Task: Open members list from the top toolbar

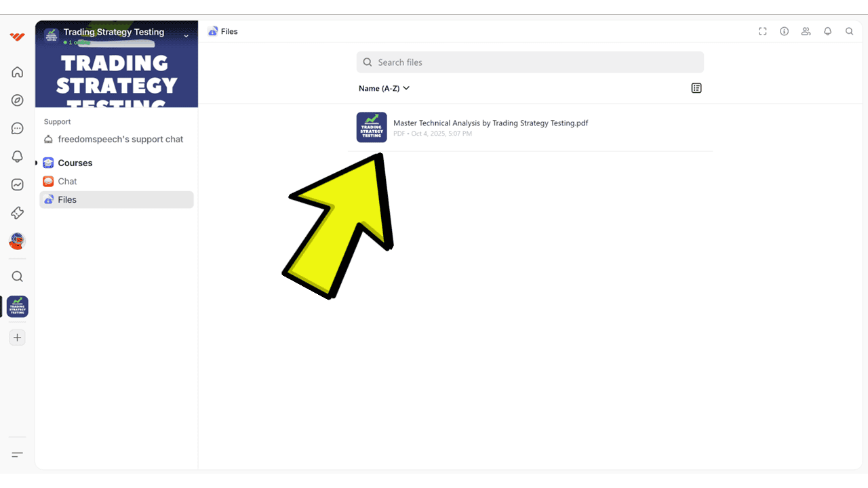Action: tap(806, 31)
